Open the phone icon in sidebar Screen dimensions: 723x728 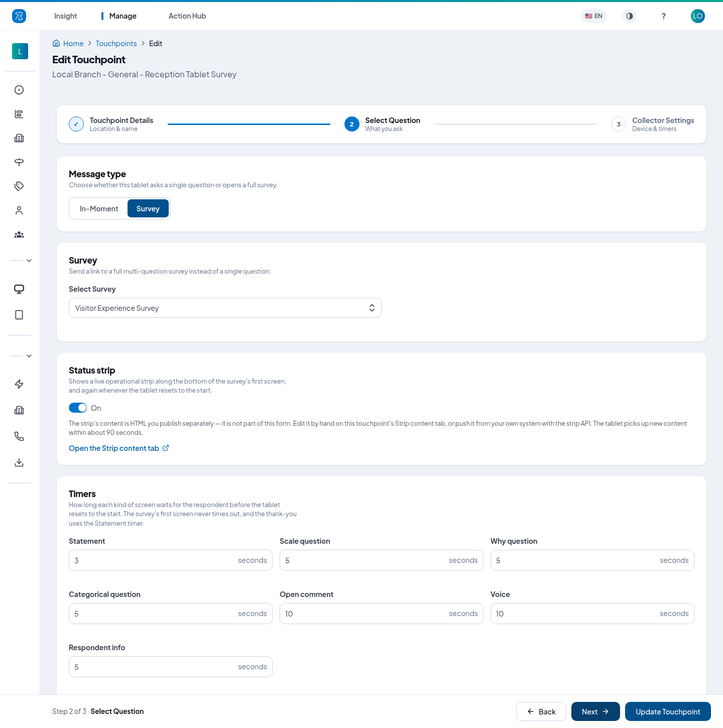(x=19, y=436)
